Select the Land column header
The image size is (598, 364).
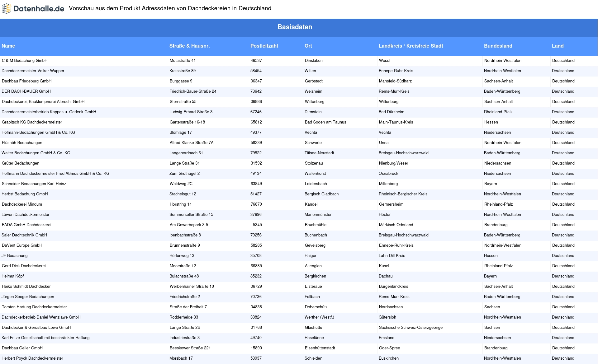click(558, 46)
